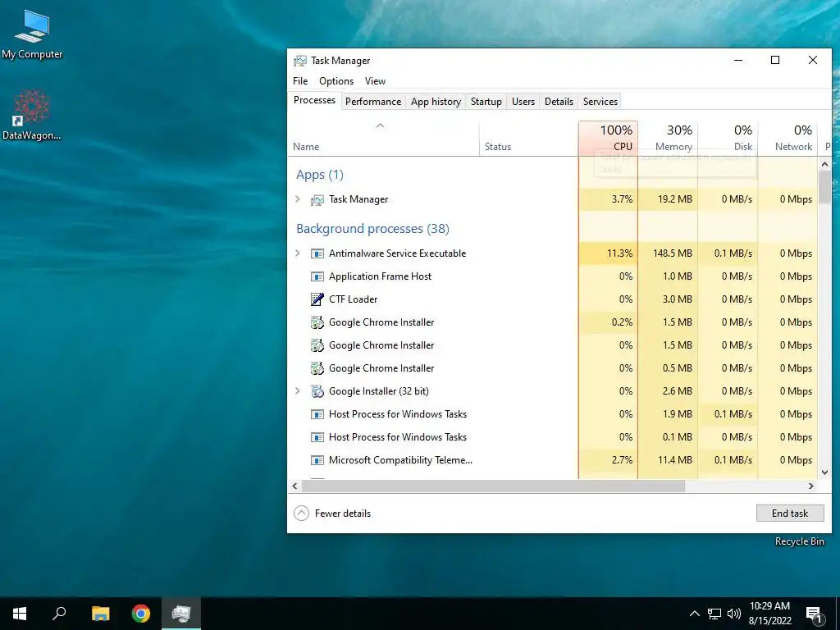Screen dimensions: 840x630
Task: Open the Options menu
Action: pos(336,81)
